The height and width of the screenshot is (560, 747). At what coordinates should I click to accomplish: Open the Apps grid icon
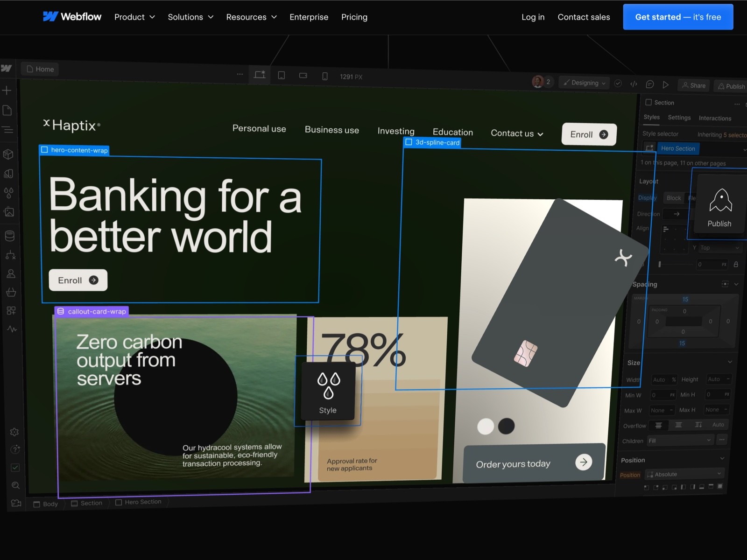click(11, 311)
